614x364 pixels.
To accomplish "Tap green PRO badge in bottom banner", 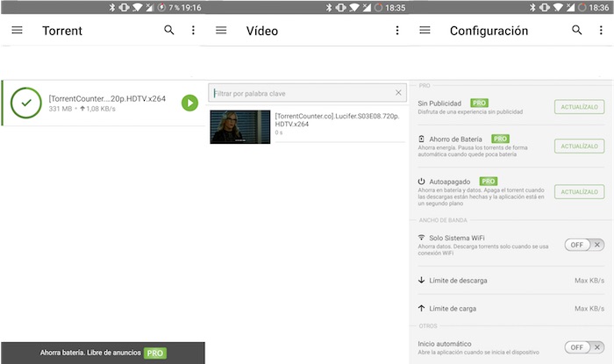I will coord(155,353).
